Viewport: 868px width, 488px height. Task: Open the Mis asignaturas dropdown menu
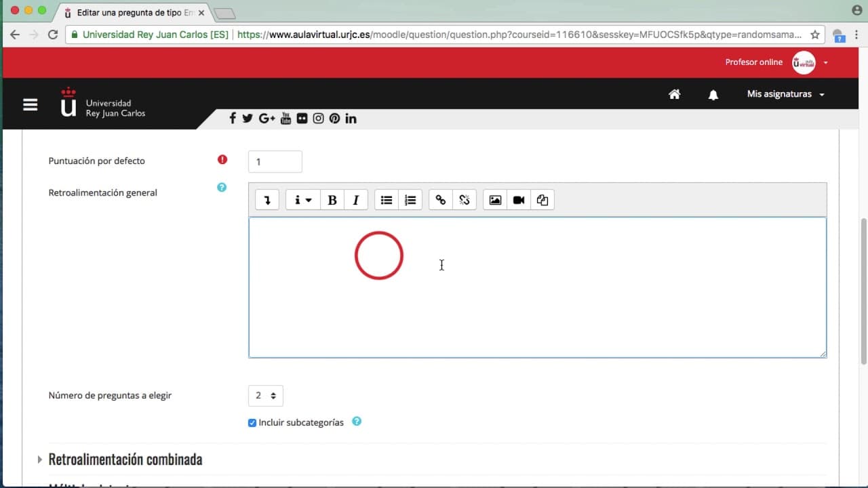[x=785, y=94]
